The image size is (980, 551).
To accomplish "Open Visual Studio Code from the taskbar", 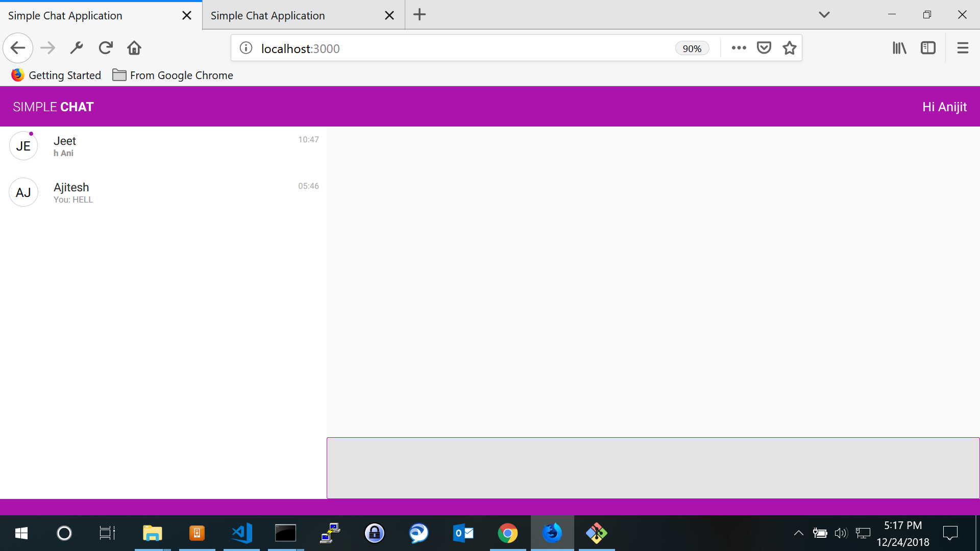I will tap(241, 533).
